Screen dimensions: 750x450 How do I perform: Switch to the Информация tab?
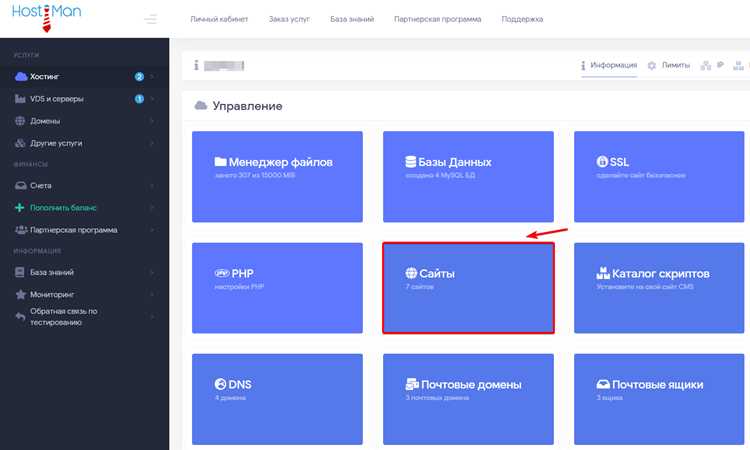[609, 66]
